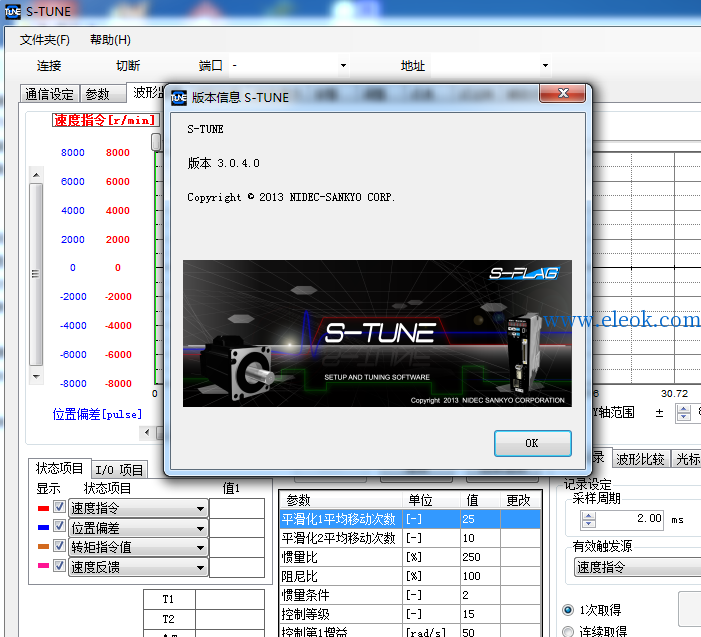Close the 版本信息 S-TUNE dialog

click(x=563, y=93)
